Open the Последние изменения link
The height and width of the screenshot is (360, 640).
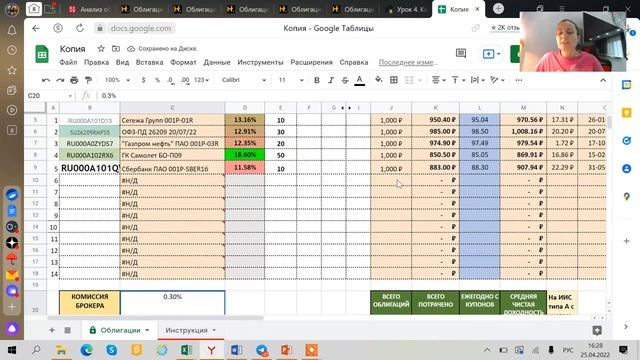(x=408, y=62)
